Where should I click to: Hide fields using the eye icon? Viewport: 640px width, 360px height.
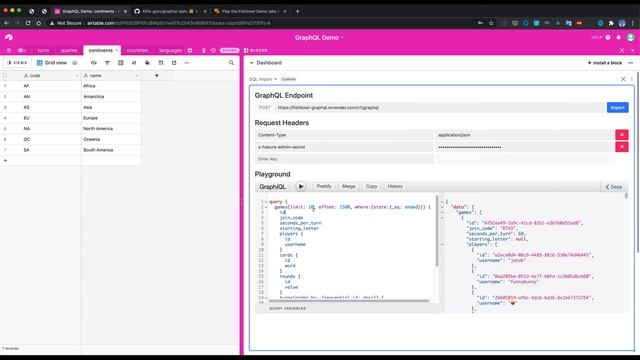pyautogui.click(x=93, y=63)
